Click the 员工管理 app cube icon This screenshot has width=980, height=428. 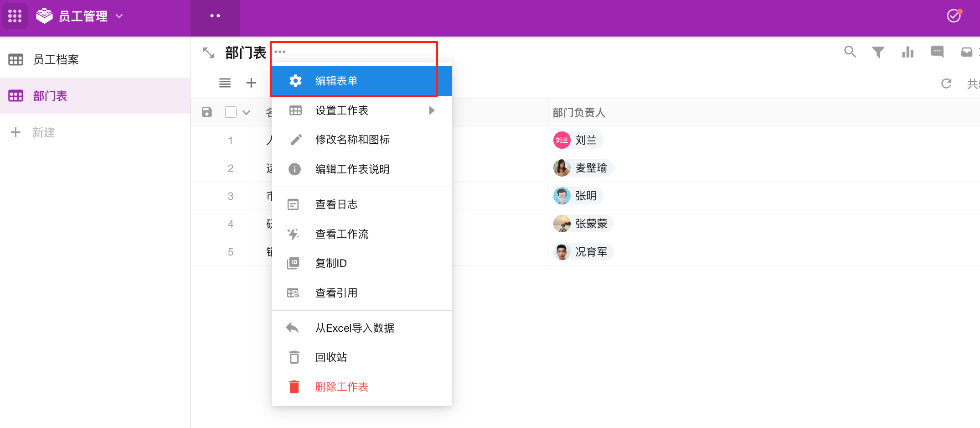click(44, 16)
